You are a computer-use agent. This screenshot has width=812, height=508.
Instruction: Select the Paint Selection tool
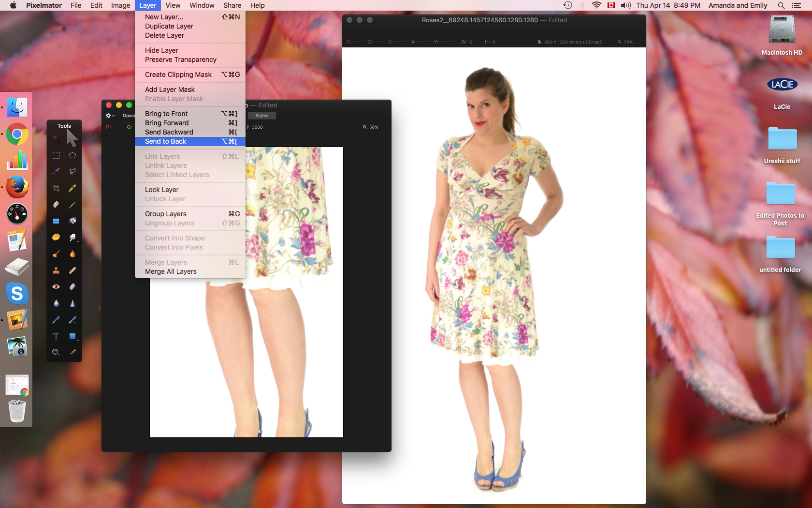[56, 171]
